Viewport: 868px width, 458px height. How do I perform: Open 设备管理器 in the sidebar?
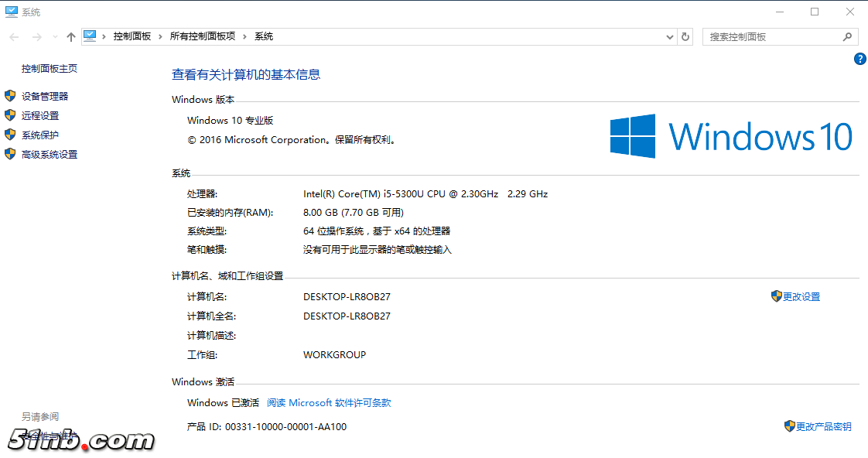pyautogui.click(x=45, y=97)
